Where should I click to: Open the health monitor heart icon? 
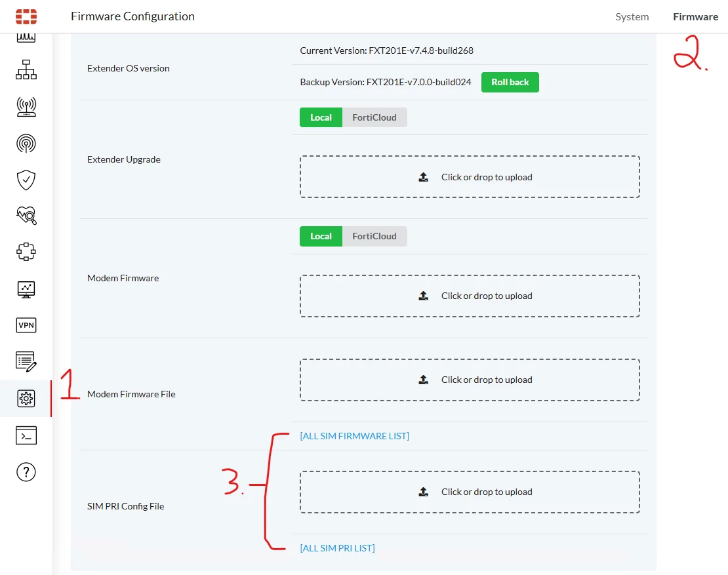click(x=26, y=216)
